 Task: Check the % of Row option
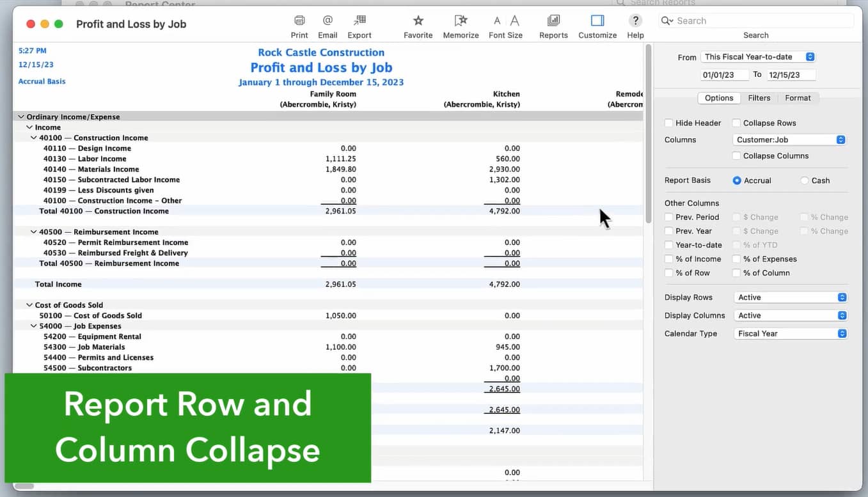(668, 273)
